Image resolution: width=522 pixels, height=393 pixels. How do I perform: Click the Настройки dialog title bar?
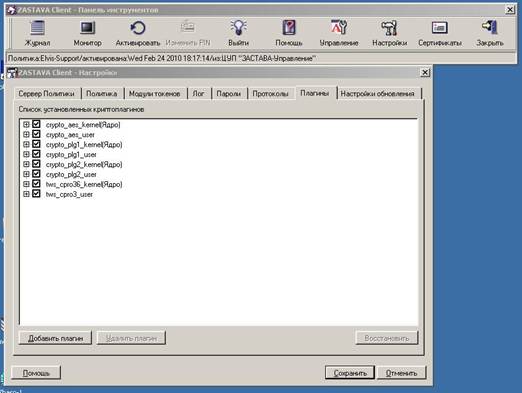218,72
